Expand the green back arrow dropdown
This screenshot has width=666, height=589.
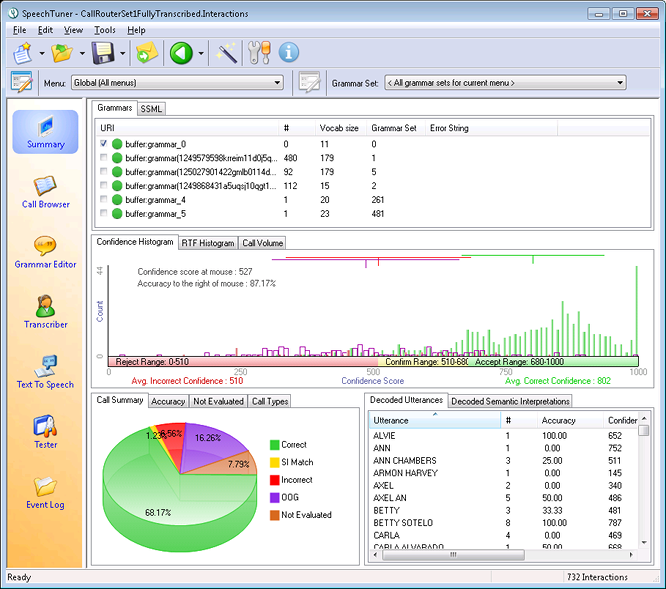(x=201, y=54)
